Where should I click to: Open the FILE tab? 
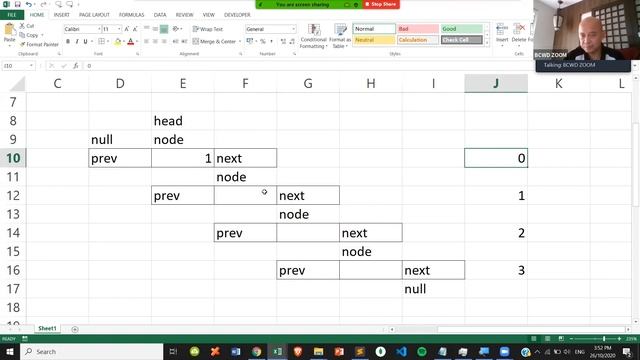12,15
